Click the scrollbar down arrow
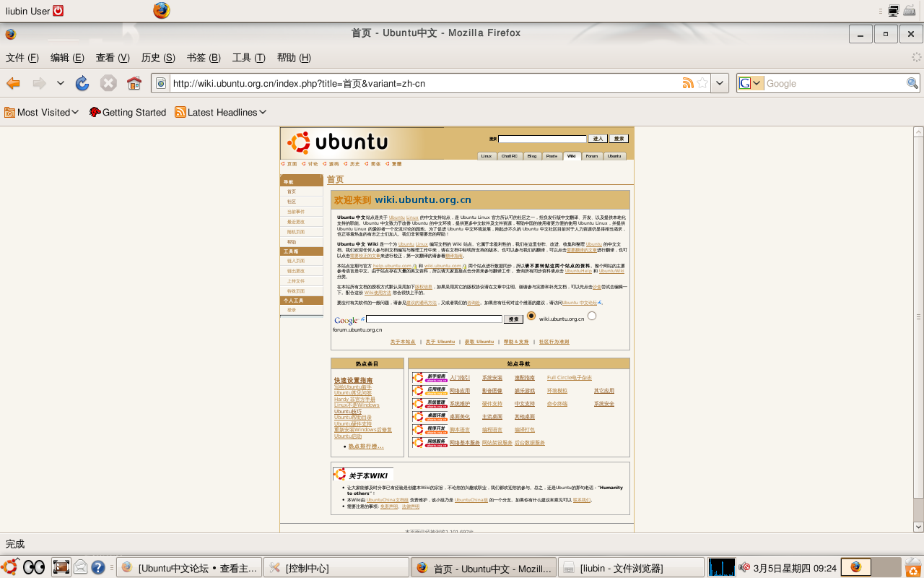 [x=918, y=527]
